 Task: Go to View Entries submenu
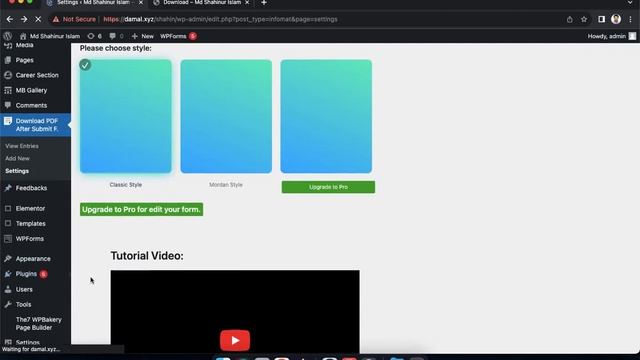[22, 146]
